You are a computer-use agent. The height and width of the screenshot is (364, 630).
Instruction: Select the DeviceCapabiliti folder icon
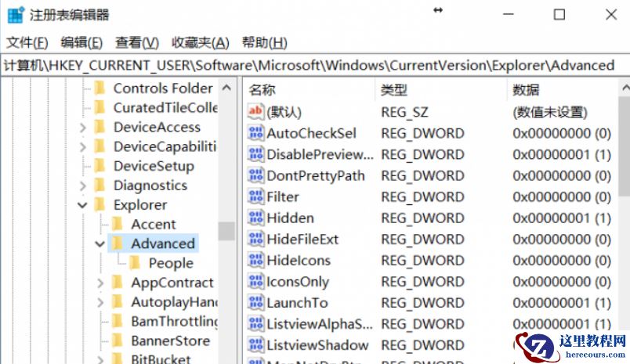click(x=100, y=146)
